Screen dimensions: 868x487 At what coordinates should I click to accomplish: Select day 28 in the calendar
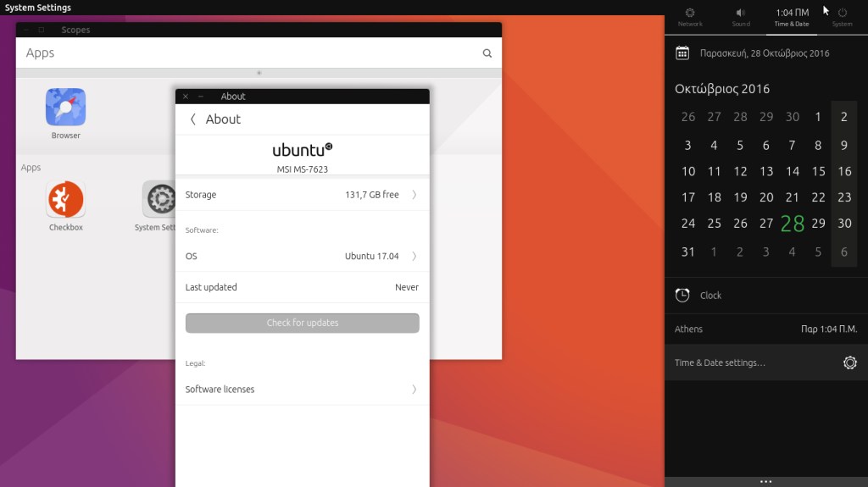(793, 224)
